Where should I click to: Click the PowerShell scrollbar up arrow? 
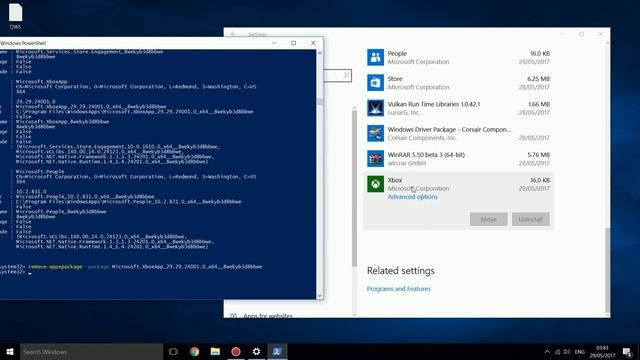(x=320, y=53)
